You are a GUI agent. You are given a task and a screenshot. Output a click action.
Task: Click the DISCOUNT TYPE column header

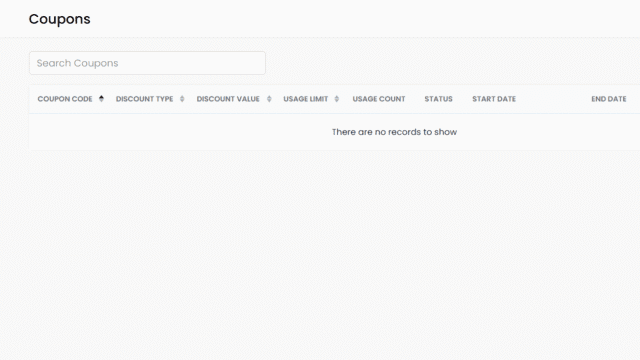[144, 99]
